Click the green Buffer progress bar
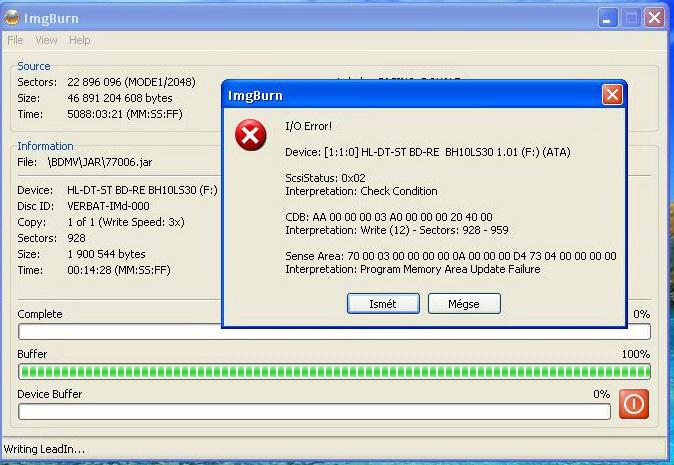This screenshot has height=465, width=674. pos(334,372)
